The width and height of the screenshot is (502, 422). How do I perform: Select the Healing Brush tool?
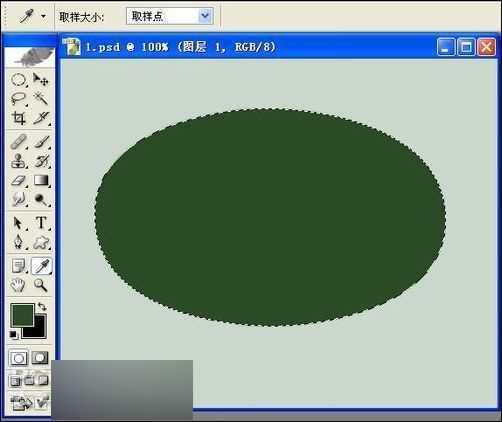click(18, 141)
